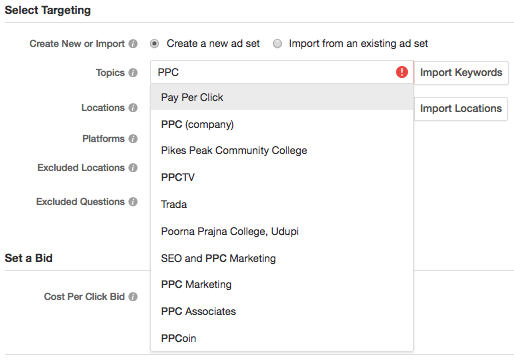Click the Set a Bid heading
This screenshot has width=514, height=363.
[29, 258]
